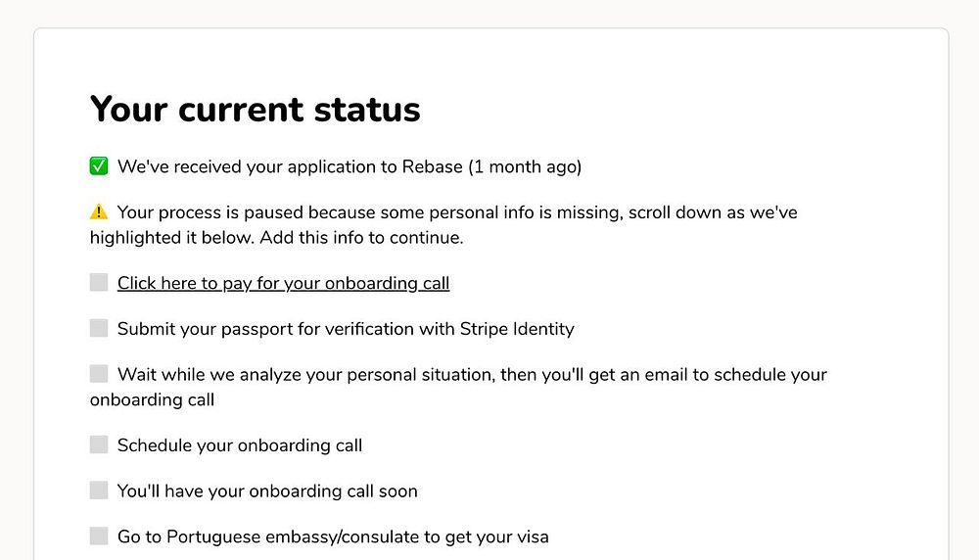
Task: Toggle the Go to Portuguese embassy checkbox
Action: coord(99,537)
